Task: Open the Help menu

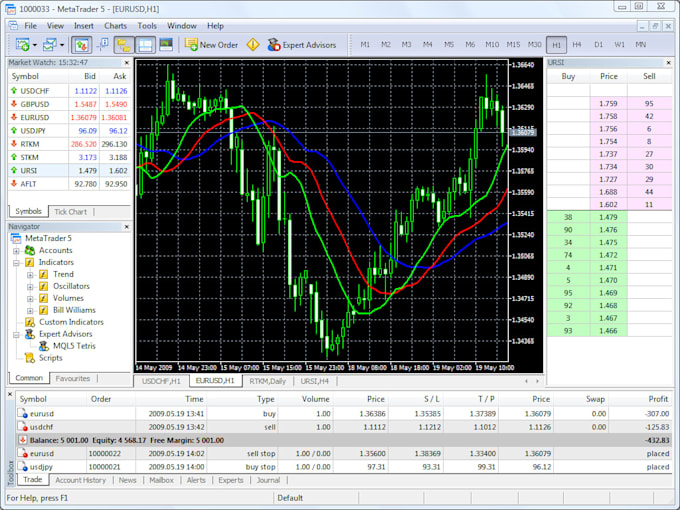Action: pyautogui.click(x=215, y=26)
